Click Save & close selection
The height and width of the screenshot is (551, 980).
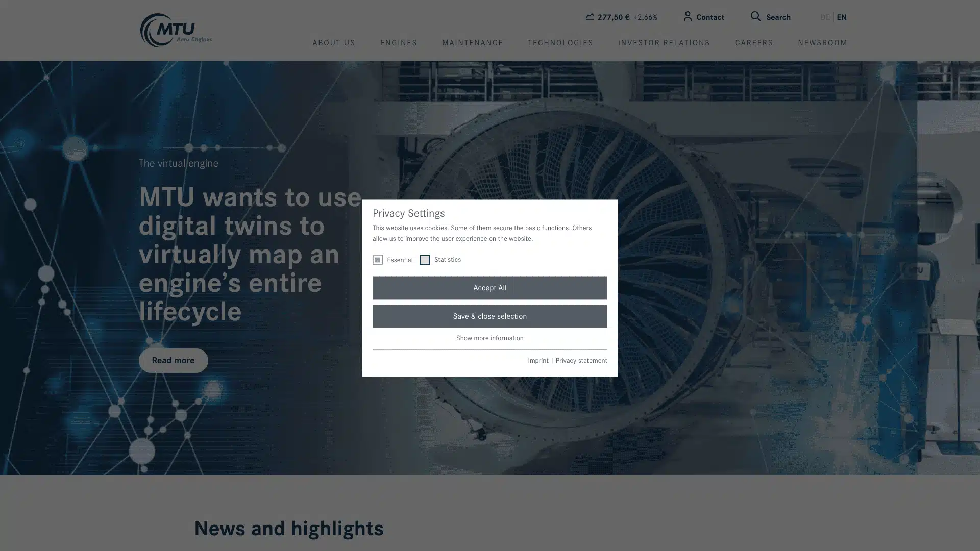489,316
